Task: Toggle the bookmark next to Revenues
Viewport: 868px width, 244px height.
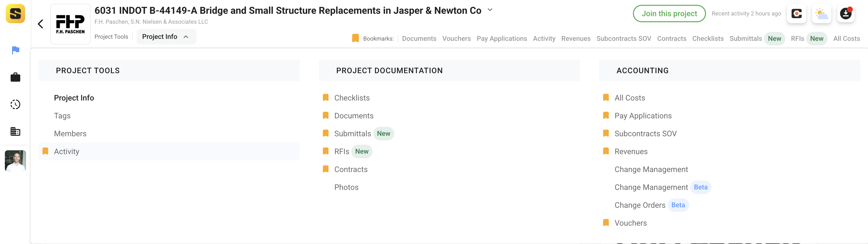Action: 605,151
